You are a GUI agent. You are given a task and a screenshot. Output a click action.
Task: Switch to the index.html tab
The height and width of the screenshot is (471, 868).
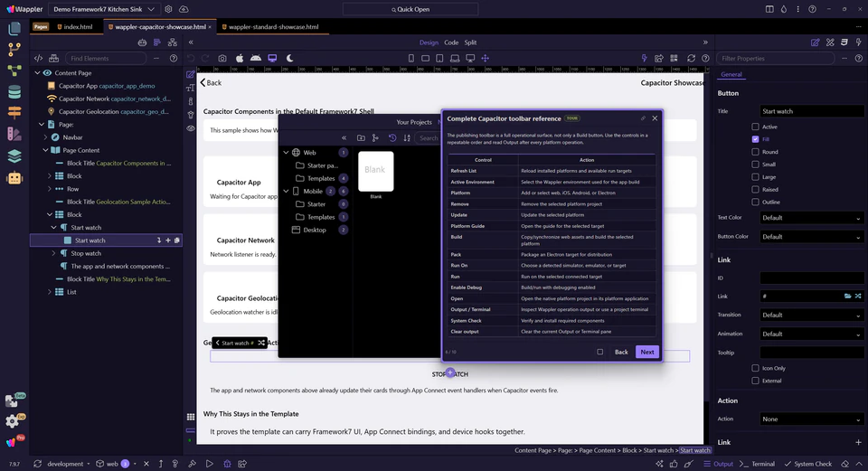pyautogui.click(x=75, y=26)
